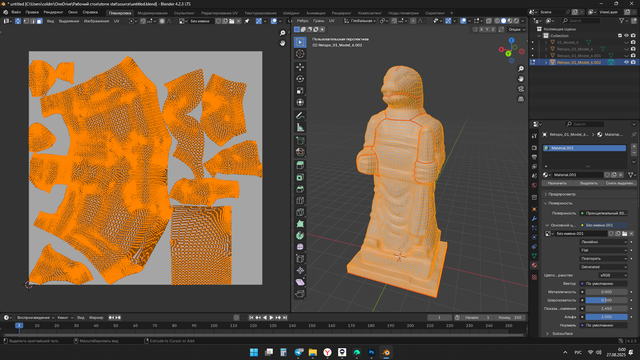
Task: Click the Назначить material button
Action: 557,183
